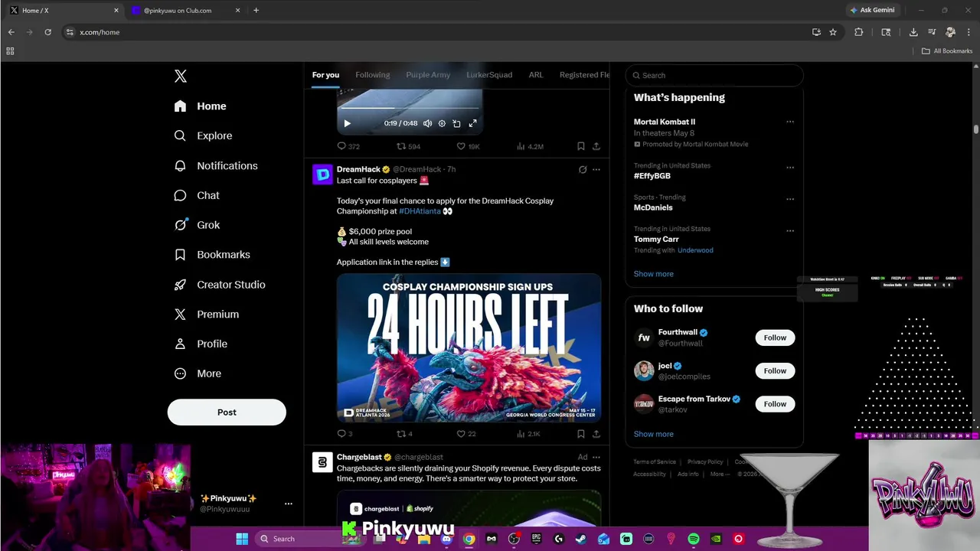Viewport: 980px width, 551px height.
Task: Play the video in top post
Action: 347,123
